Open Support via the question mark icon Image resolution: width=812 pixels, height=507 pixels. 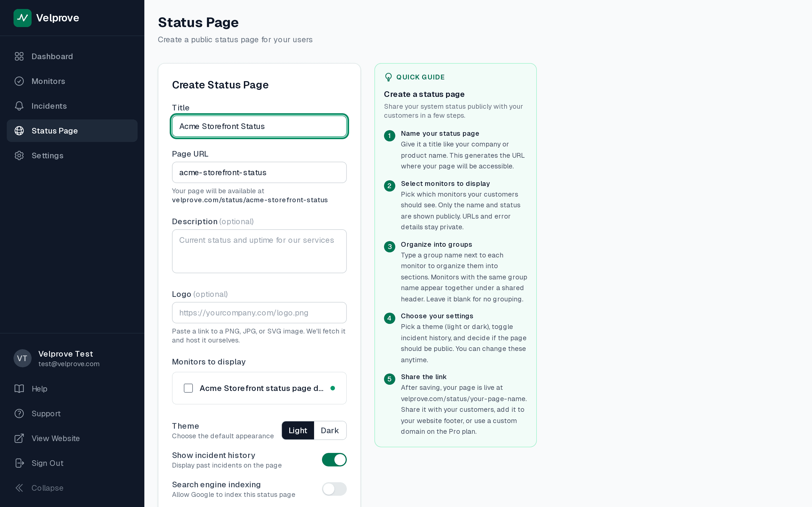(x=19, y=413)
